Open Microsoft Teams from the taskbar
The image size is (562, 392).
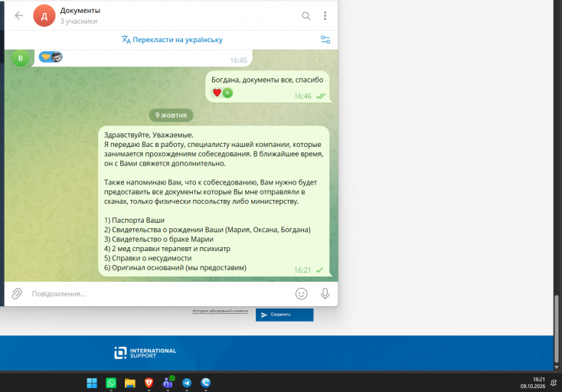click(x=168, y=383)
